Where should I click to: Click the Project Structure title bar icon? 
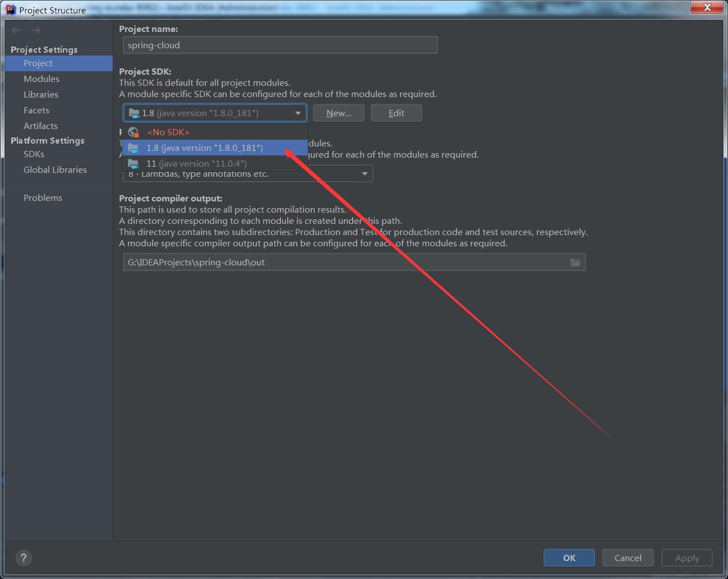(x=11, y=9)
